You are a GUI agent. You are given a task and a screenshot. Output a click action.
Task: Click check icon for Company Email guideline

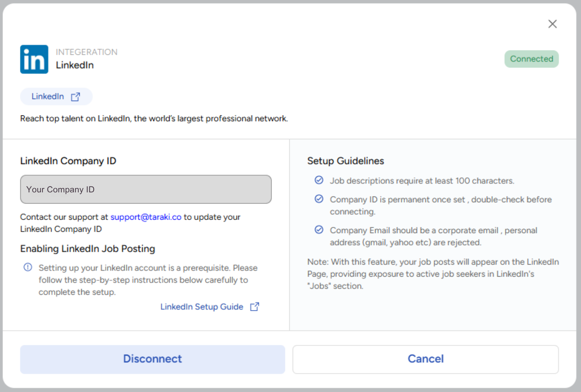point(319,230)
